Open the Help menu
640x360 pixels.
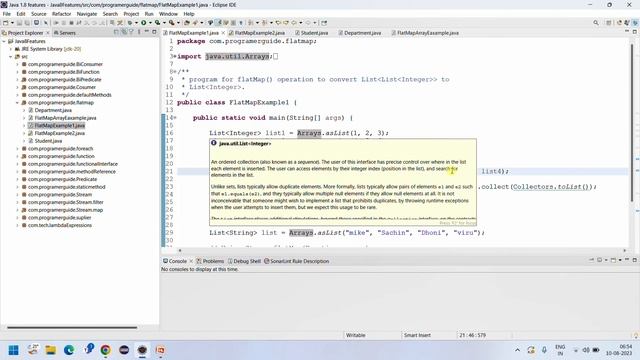point(189,14)
